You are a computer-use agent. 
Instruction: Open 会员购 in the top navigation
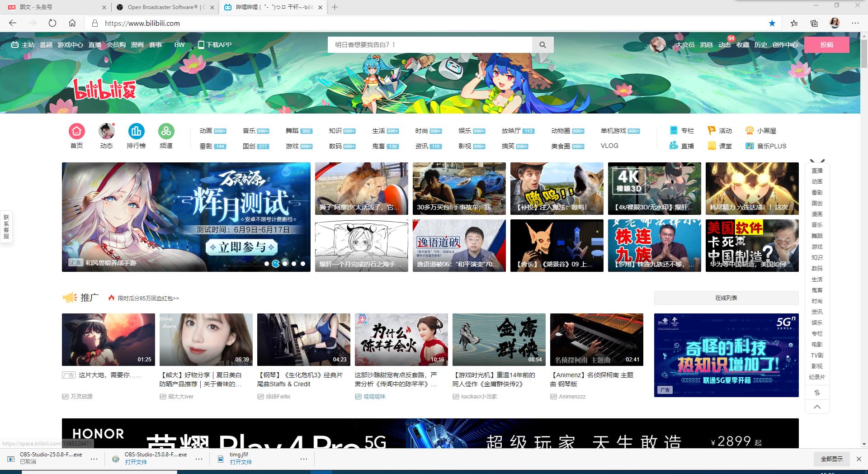[116, 45]
